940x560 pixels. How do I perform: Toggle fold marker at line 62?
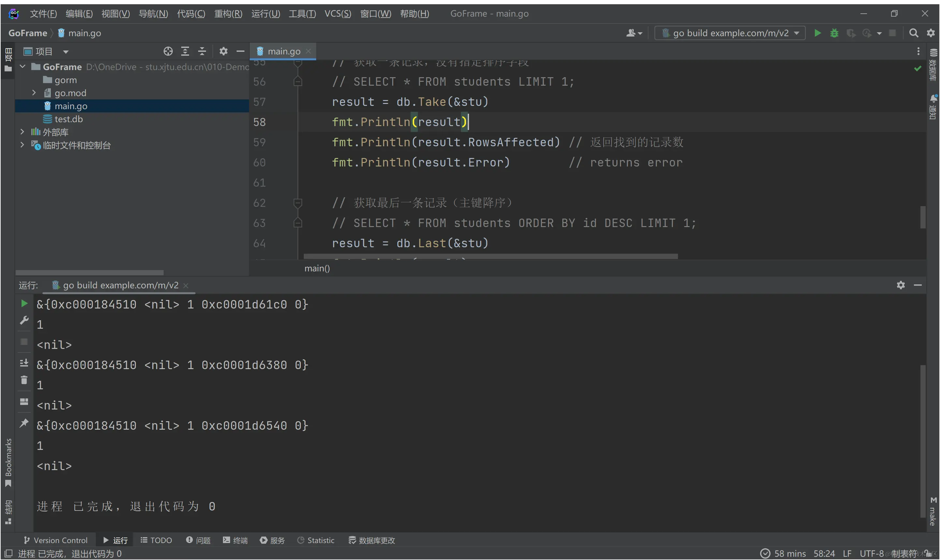click(x=298, y=203)
